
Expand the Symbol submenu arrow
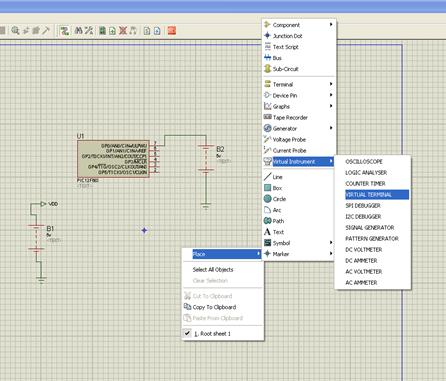331,243
